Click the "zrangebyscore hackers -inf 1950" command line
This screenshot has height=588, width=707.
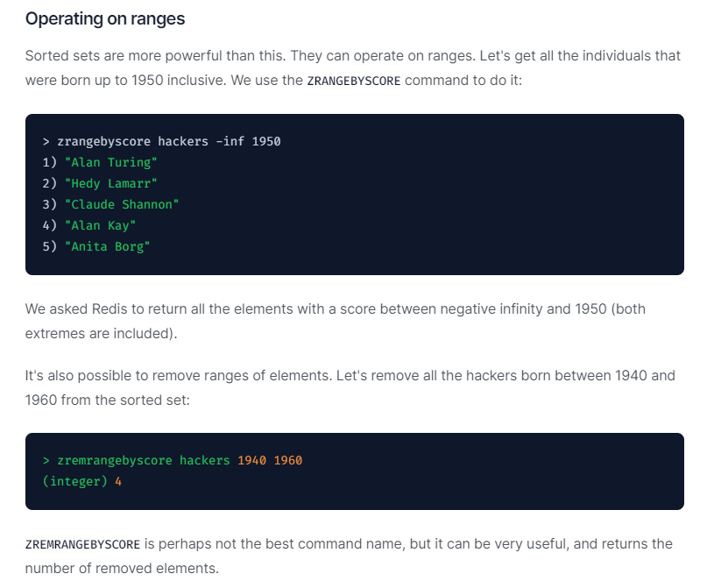[161, 141]
